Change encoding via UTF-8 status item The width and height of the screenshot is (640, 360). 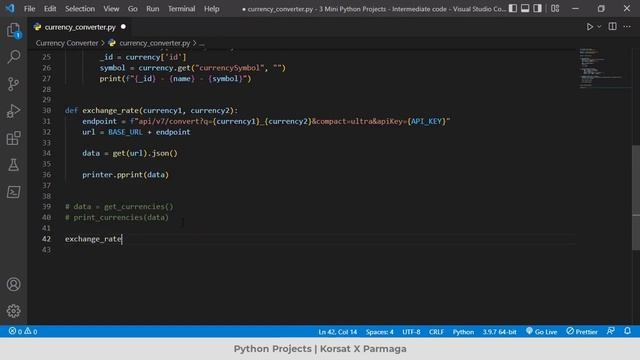[x=411, y=332]
